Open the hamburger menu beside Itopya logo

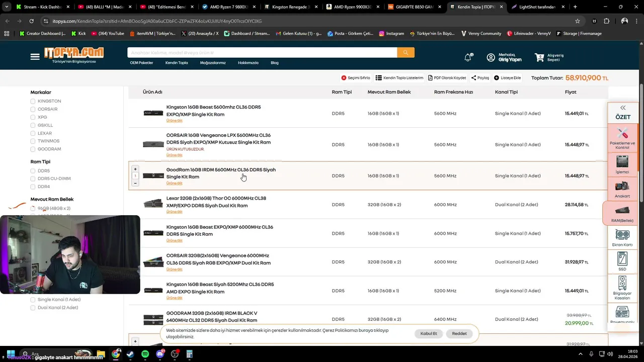coord(35,57)
